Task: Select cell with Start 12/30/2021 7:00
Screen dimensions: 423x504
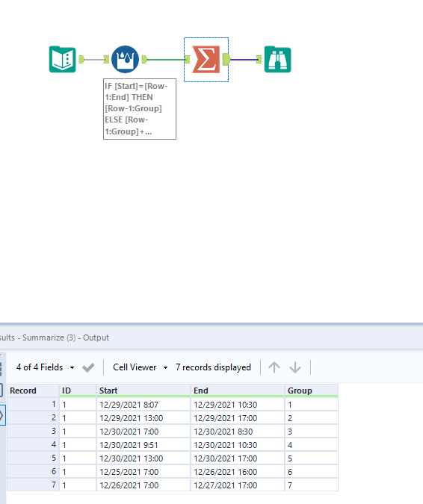Action: (143, 432)
